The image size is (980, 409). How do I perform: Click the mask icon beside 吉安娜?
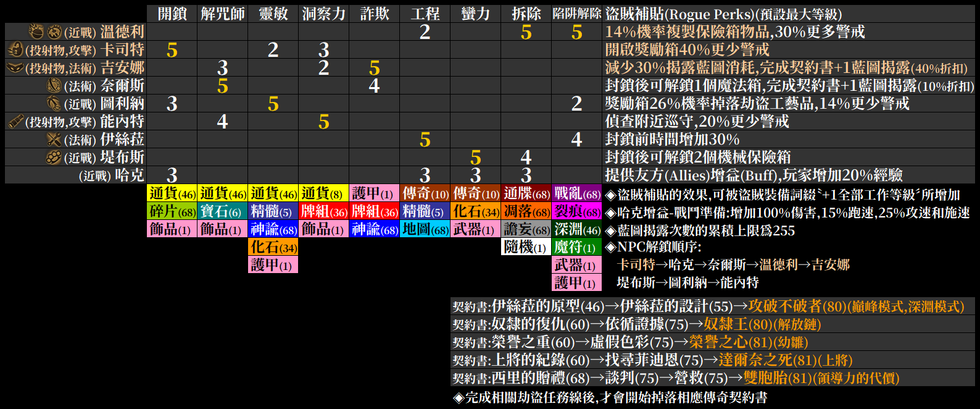pos(15,67)
